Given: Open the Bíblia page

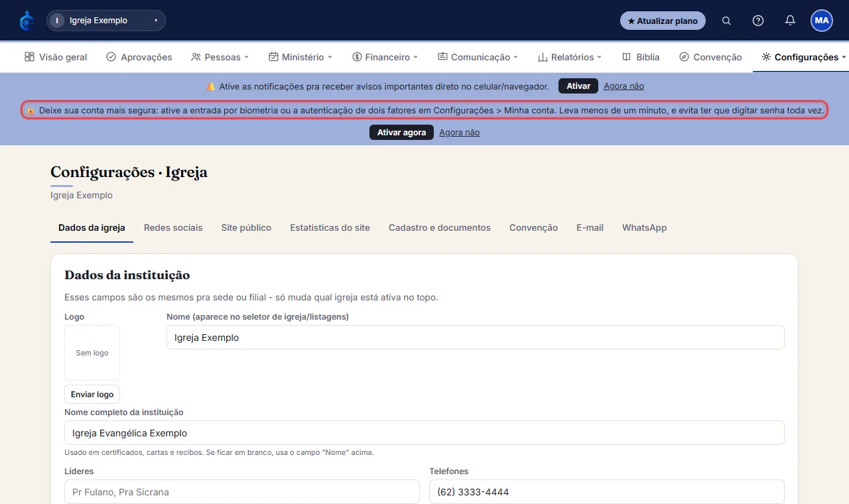Looking at the screenshot, I should click(x=641, y=57).
